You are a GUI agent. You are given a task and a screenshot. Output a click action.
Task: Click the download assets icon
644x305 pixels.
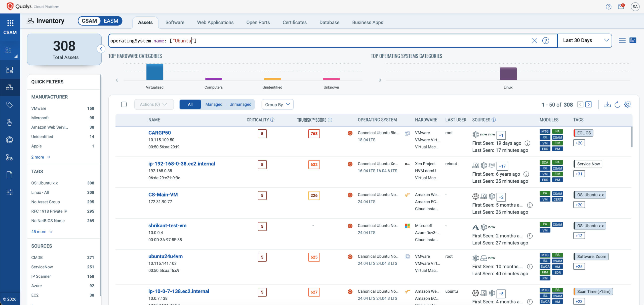(x=607, y=104)
